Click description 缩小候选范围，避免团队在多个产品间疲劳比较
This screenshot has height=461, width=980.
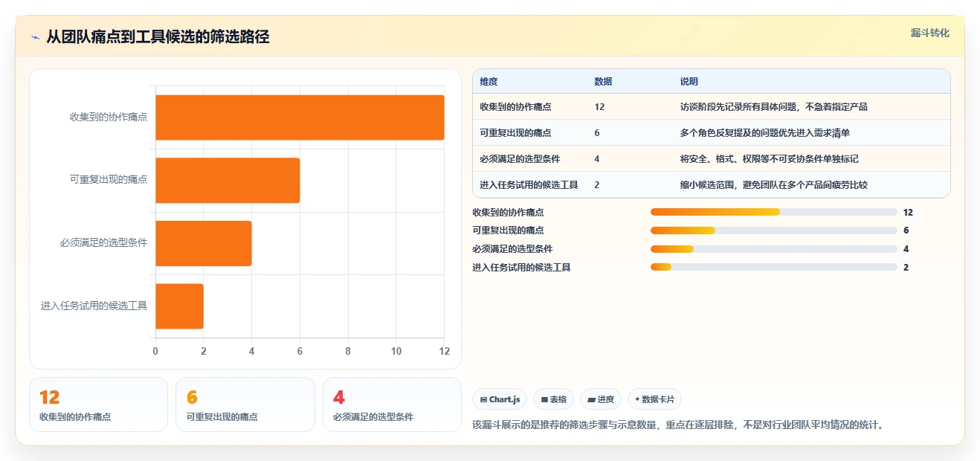(773, 185)
